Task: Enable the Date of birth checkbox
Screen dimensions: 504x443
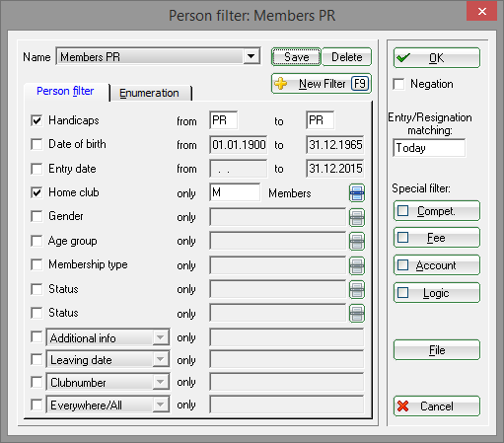Action: (36, 144)
